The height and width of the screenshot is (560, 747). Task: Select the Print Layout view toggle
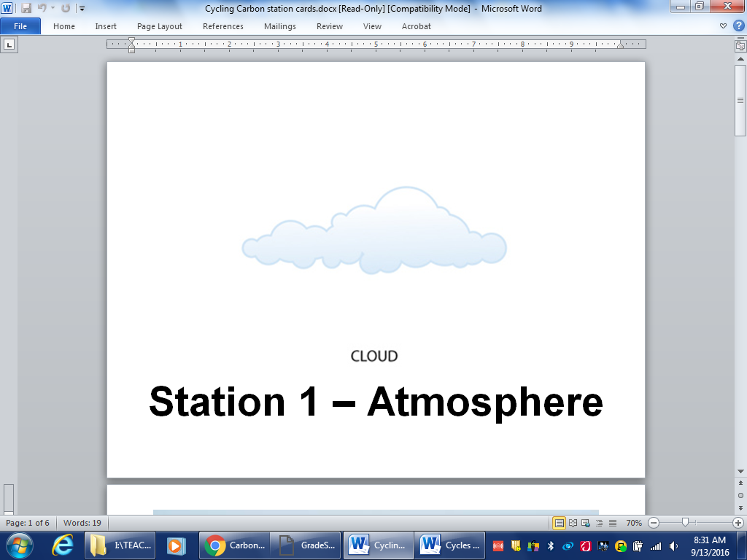tap(560, 523)
